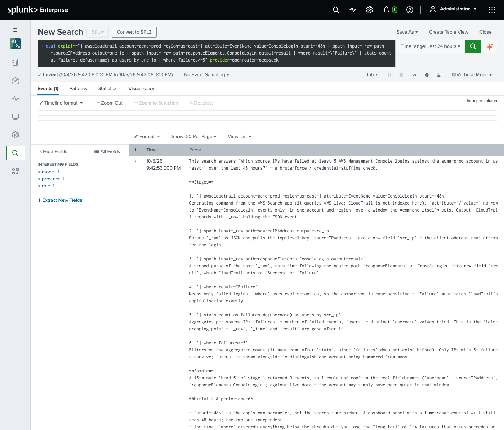Click Create Table View
The width and height of the screenshot is (504, 430).
click(x=448, y=32)
